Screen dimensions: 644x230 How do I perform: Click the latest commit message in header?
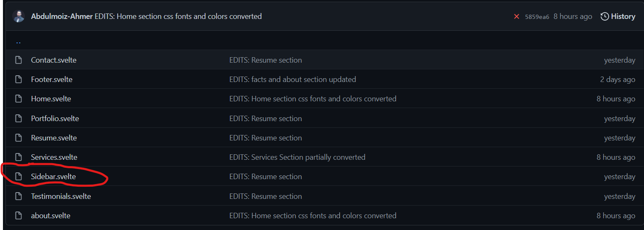[x=178, y=16]
